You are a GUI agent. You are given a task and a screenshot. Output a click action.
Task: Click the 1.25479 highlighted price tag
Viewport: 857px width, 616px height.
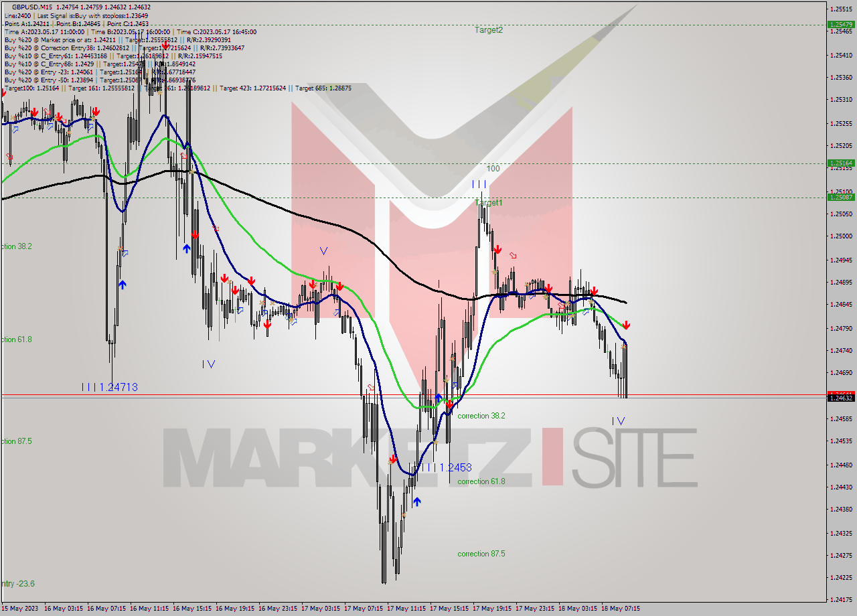841,24
